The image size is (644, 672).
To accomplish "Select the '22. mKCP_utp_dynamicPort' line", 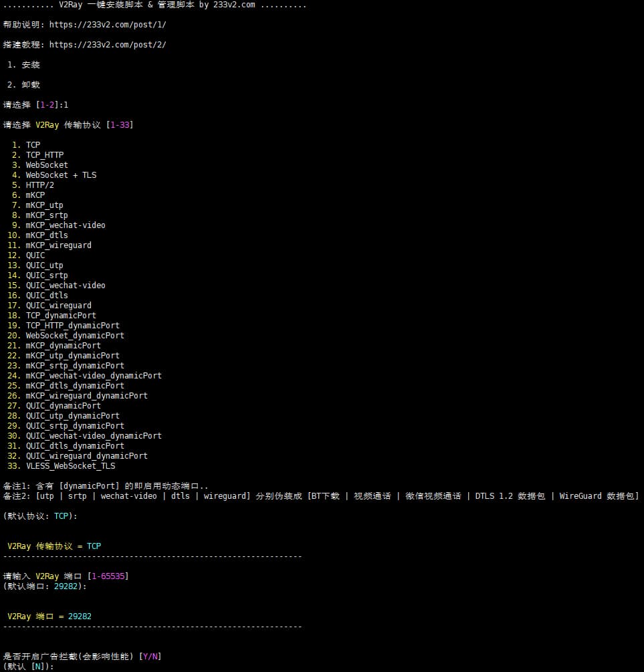I will (x=64, y=356).
